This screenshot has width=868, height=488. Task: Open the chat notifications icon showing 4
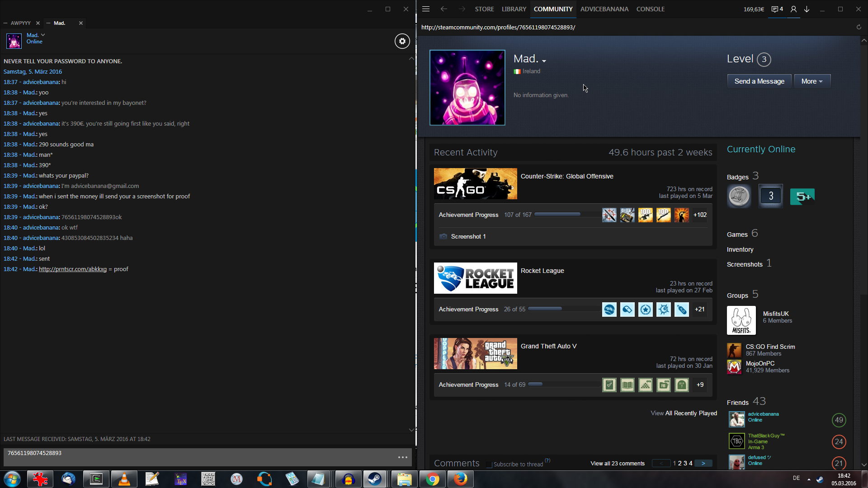click(777, 9)
